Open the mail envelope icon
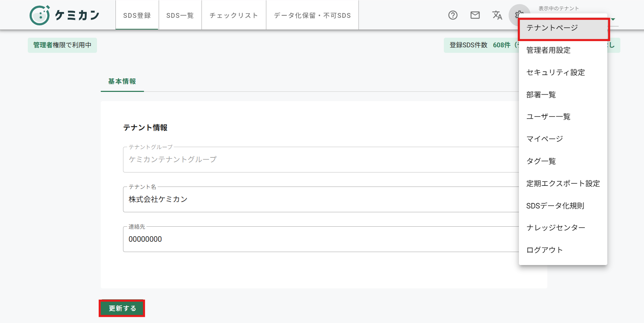This screenshot has height=323, width=644. pos(475,15)
